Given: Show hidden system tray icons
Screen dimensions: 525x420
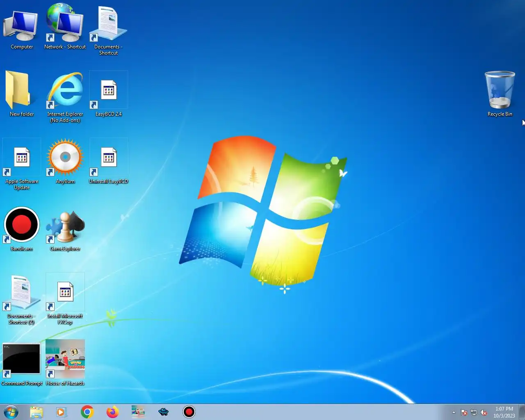Looking at the screenshot, I should tap(454, 412).
